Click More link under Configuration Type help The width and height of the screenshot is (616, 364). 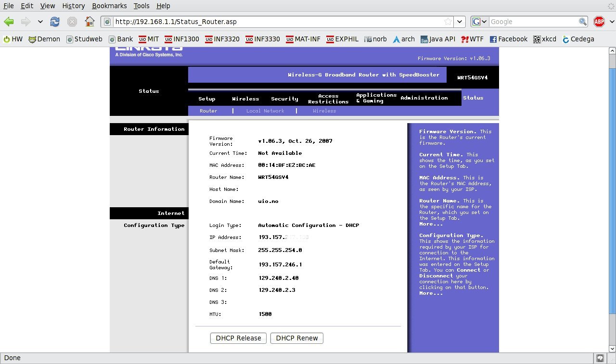431,293
